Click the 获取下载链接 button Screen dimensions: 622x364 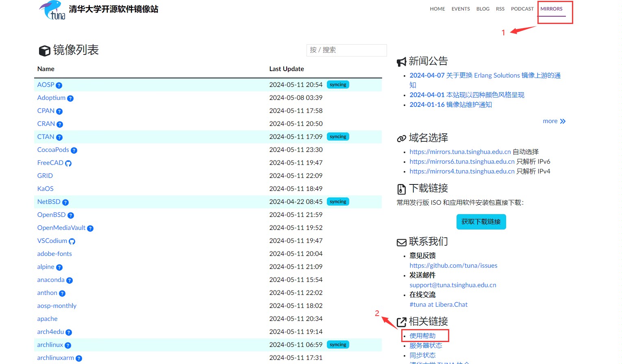pyautogui.click(x=481, y=222)
